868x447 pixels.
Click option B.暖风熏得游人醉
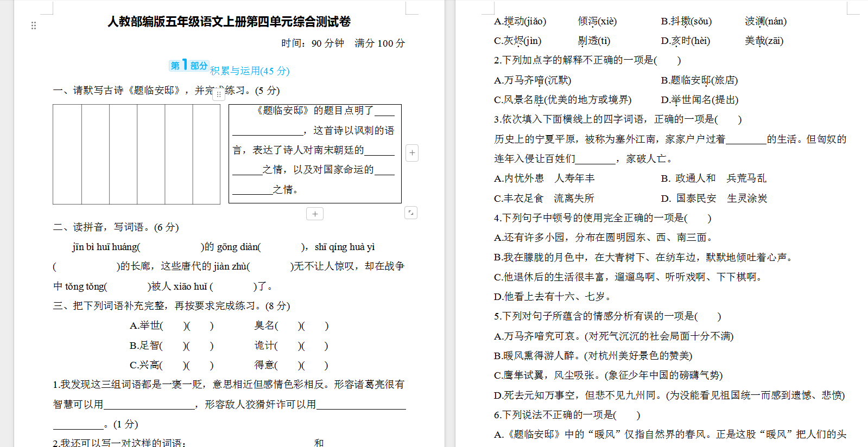click(x=593, y=356)
